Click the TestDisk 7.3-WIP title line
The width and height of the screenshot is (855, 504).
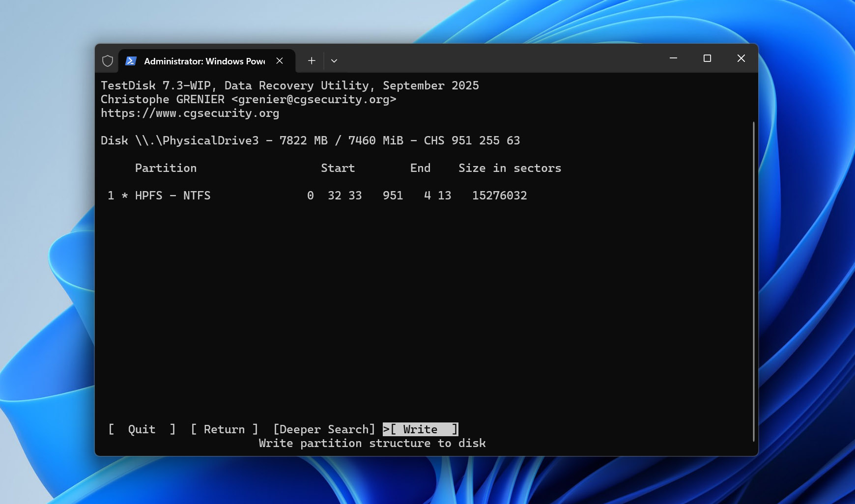coord(289,85)
